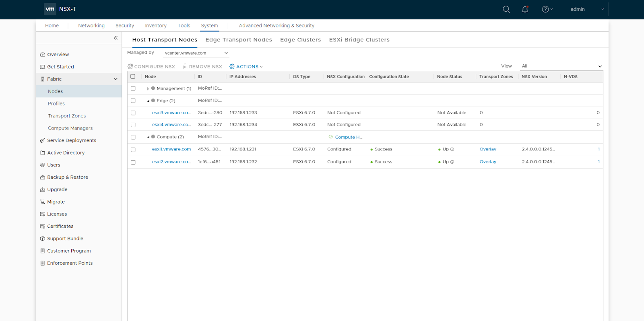Screen dimensions: 644x321
Task: Open the Managed by vcenter dropdown
Action: tap(196, 53)
